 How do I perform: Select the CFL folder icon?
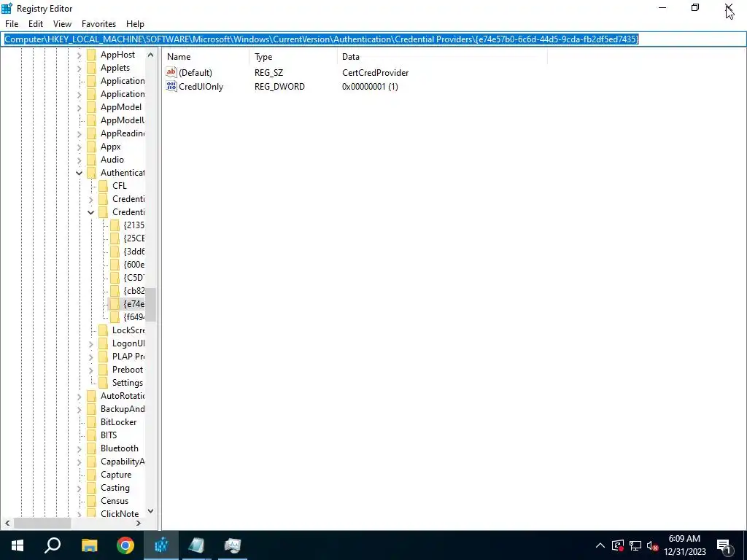[x=103, y=186]
